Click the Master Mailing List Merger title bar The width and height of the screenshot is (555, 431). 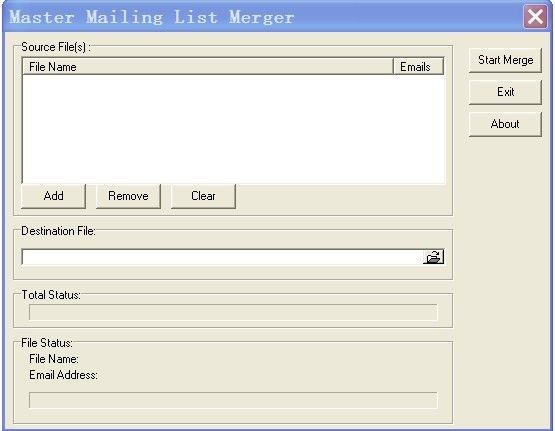[x=263, y=17]
